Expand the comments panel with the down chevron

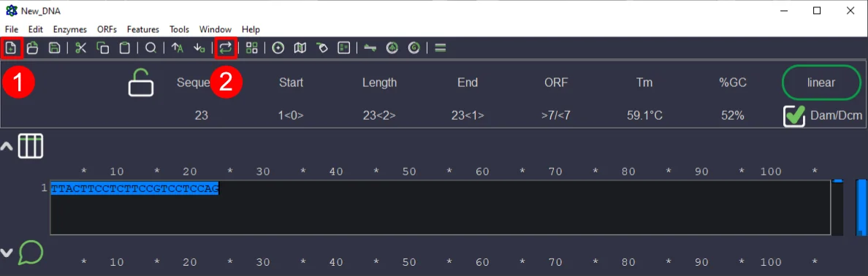point(7,252)
